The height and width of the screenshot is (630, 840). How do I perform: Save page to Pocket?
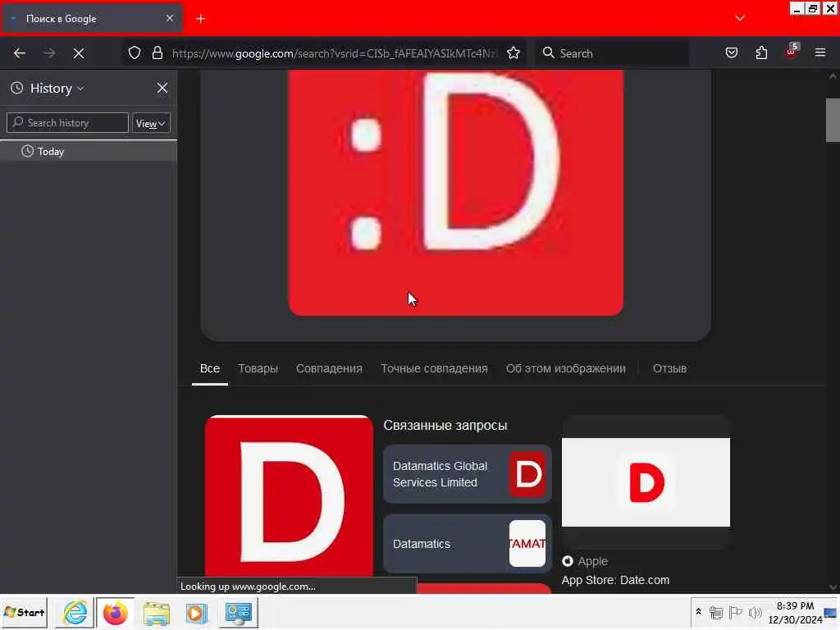731,52
